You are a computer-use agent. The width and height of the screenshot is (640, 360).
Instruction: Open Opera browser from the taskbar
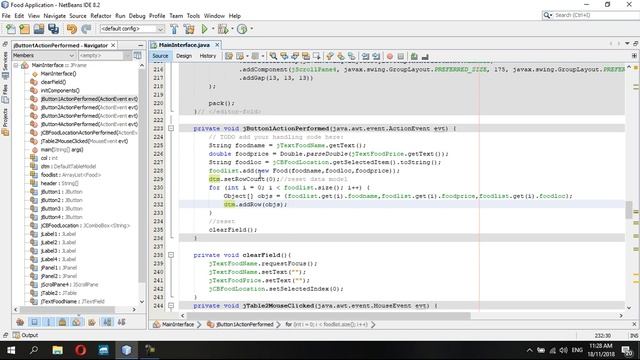pyautogui.click(x=80, y=350)
